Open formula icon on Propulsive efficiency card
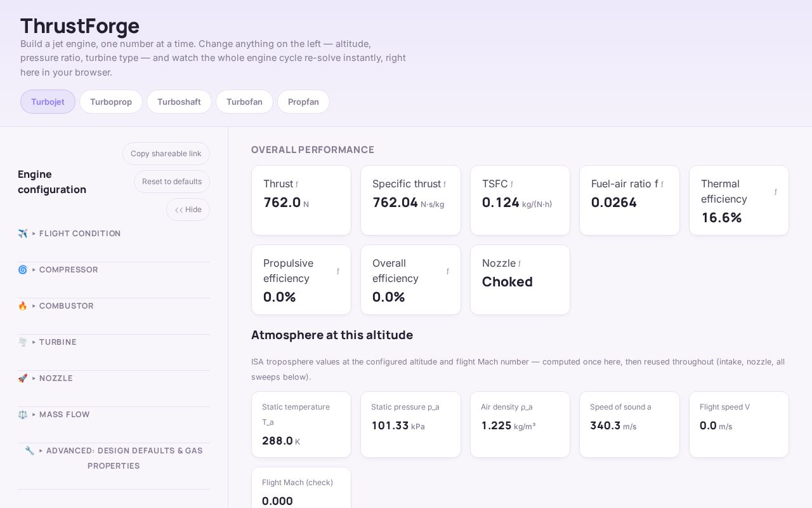 coord(338,271)
